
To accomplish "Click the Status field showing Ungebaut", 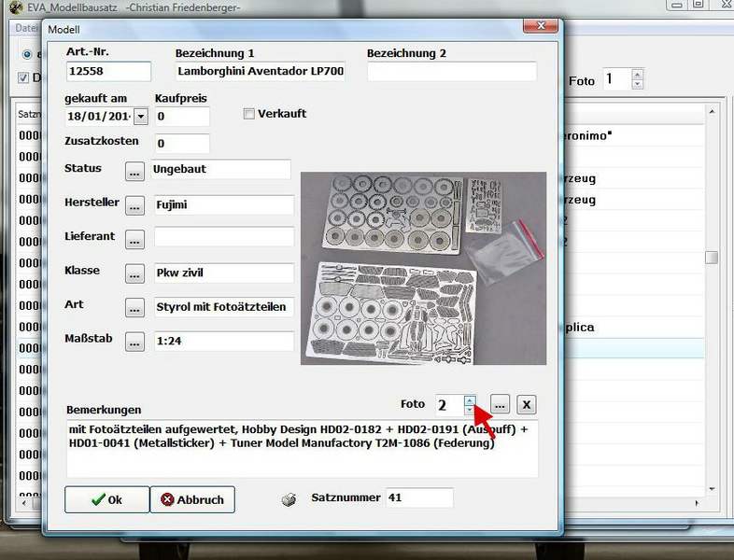I will tap(220, 169).
